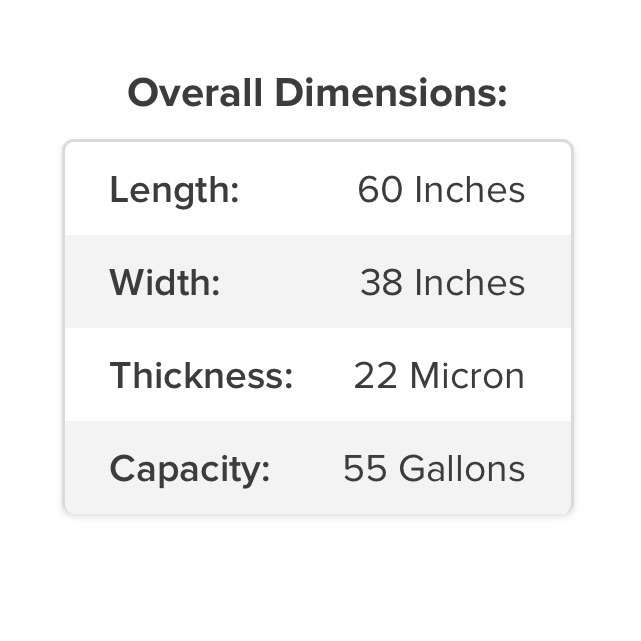Viewport: 641px width, 641px height.
Task: Select the "Capacity:" label
Action: tap(190, 469)
